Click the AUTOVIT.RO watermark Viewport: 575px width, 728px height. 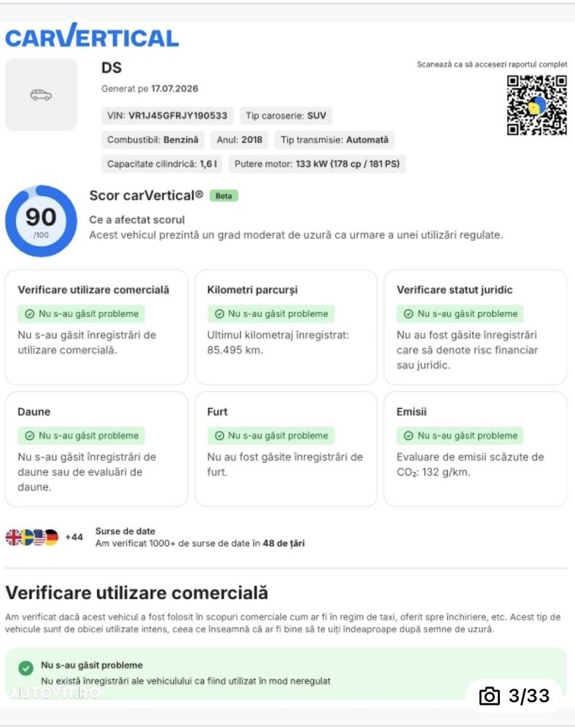pos(55,693)
